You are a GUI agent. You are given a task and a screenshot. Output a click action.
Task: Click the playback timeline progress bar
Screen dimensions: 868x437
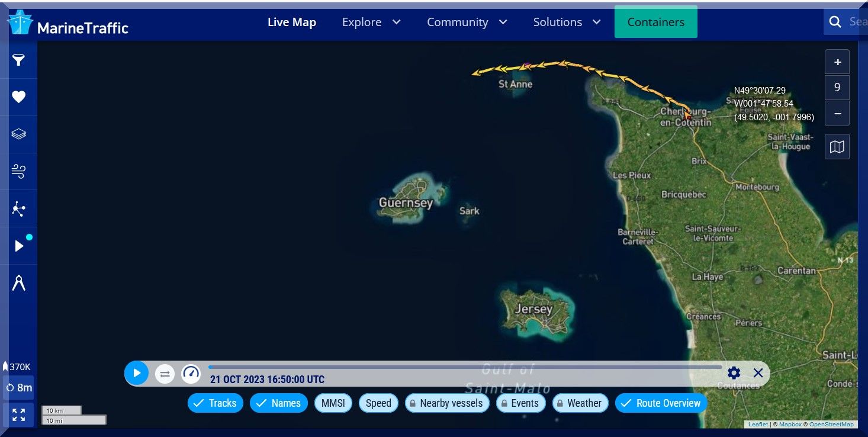465,367
